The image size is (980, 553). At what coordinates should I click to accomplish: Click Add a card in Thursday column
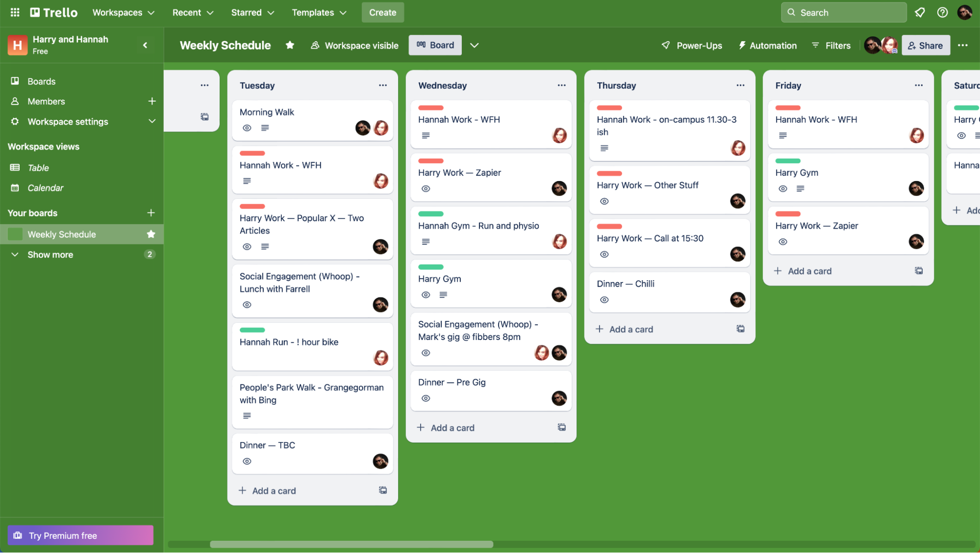630,329
